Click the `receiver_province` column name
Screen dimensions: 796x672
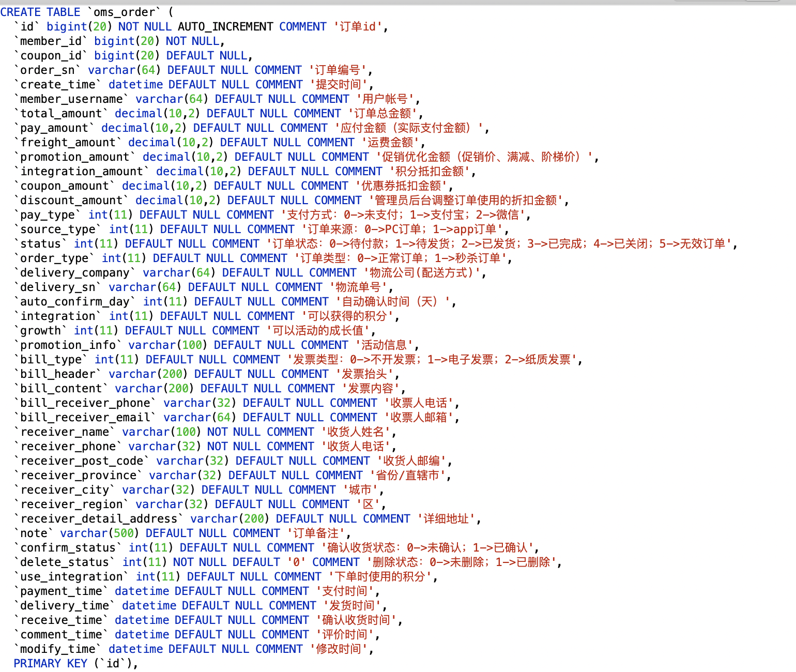pos(78,475)
